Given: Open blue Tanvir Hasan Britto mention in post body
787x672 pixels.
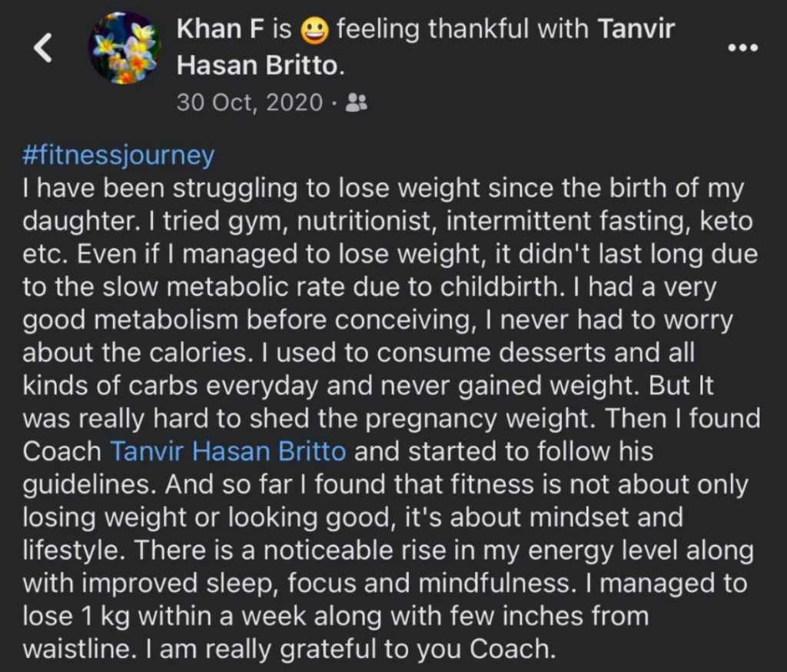Looking at the screenshot, I should click(227, 451).
